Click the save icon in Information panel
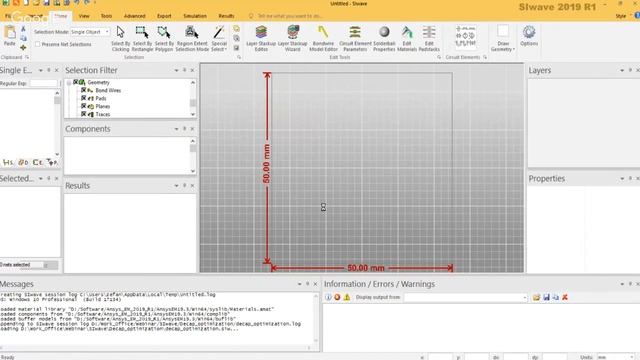The height and width of the screenshot is (360, 640). tap(546, 297)
